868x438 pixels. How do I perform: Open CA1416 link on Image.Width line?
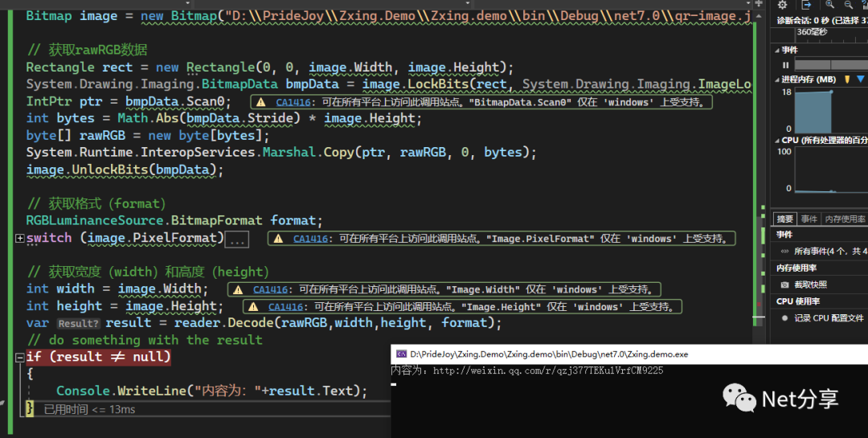(x=271, y=289)
